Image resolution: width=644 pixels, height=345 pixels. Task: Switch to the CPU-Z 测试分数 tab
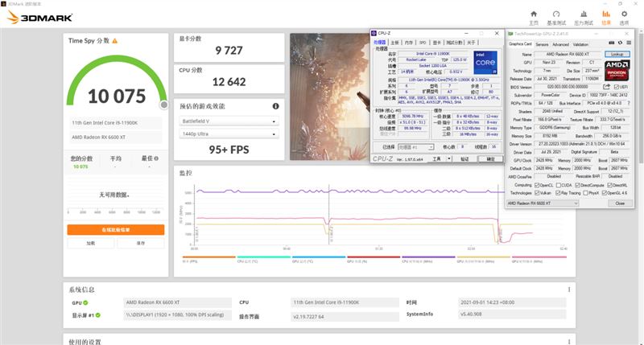[x=454, y=43]
